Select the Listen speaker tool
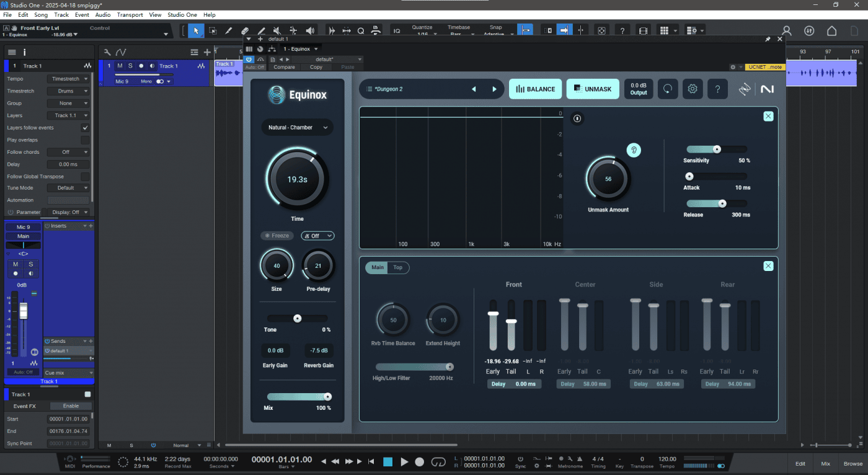 pyautogui.click(x=310, y=30)
